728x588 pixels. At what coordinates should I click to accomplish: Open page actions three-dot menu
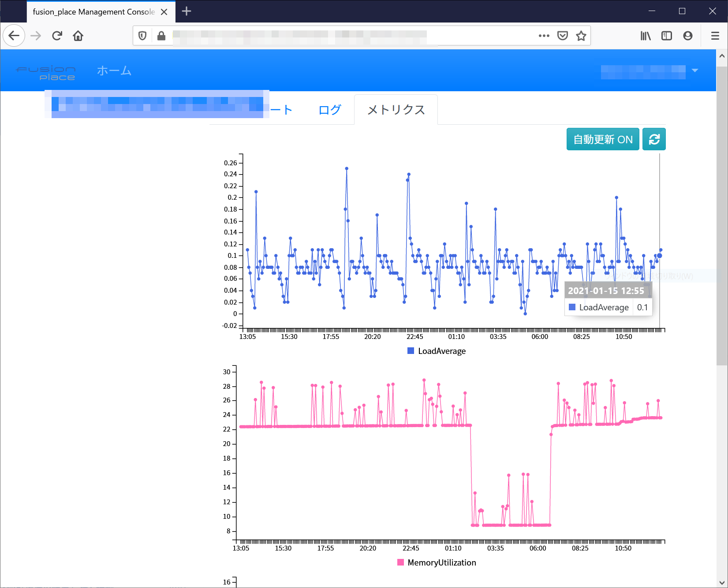click(x=544, y=36)
